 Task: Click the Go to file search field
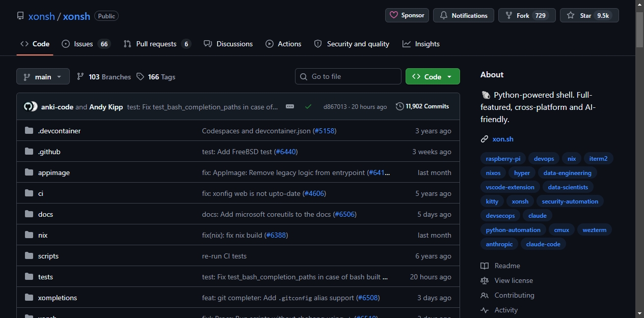pos(348,76)
